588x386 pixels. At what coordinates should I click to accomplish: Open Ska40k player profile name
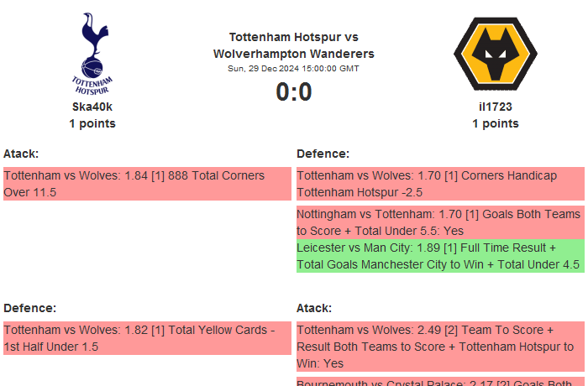click(92, 107)
